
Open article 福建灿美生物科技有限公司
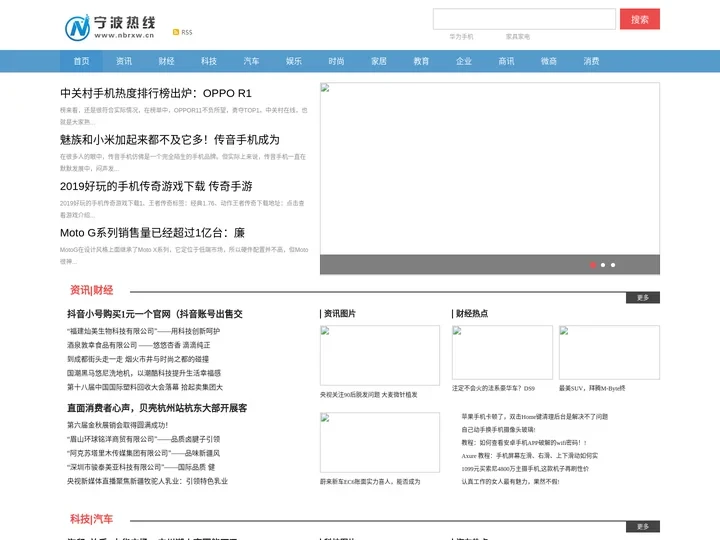143,331
